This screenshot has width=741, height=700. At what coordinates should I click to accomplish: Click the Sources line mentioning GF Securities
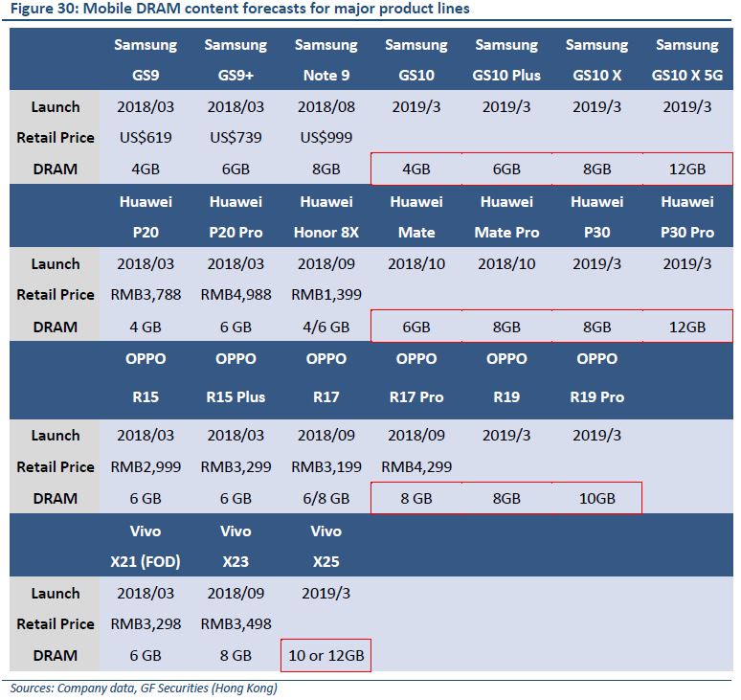point(144,689)
